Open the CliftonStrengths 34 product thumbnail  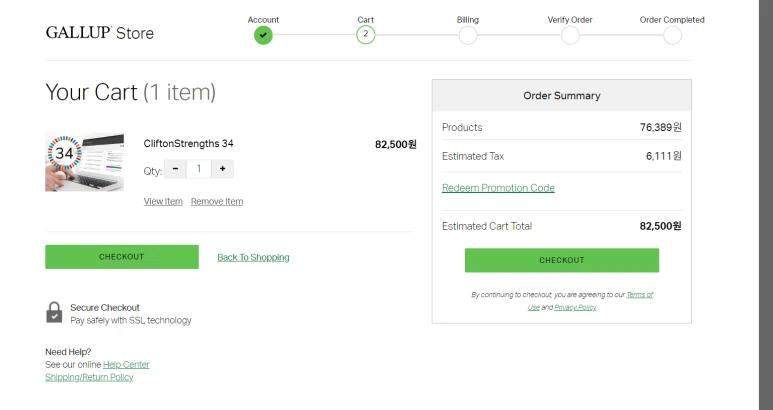(x=84, y=162)
